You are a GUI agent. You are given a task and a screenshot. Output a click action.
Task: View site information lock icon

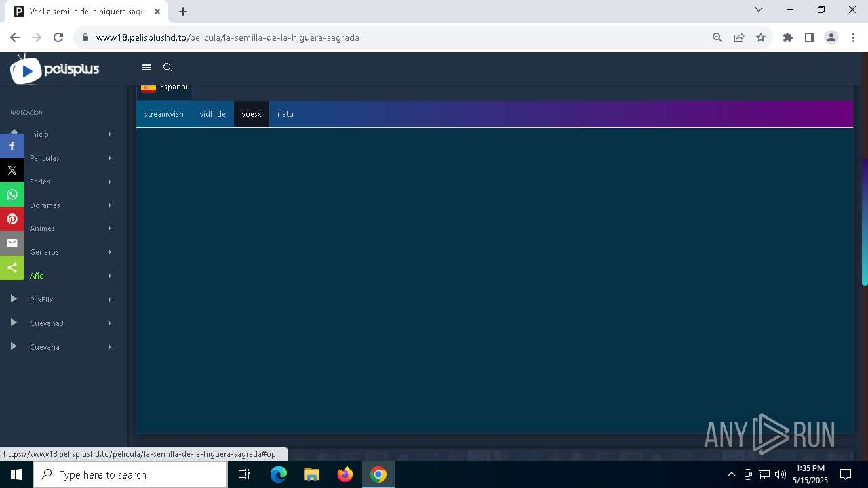(85, 37)
